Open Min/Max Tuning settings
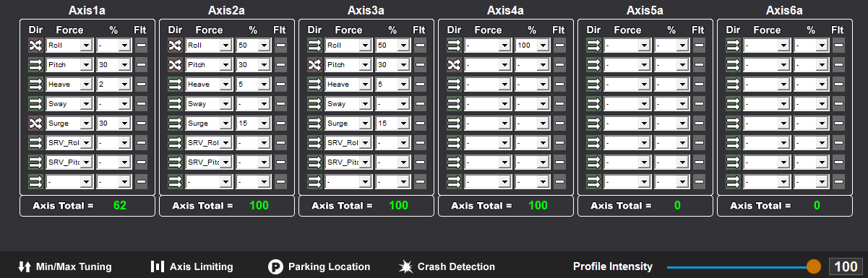 pyautogui.click(x=65, y=266)
